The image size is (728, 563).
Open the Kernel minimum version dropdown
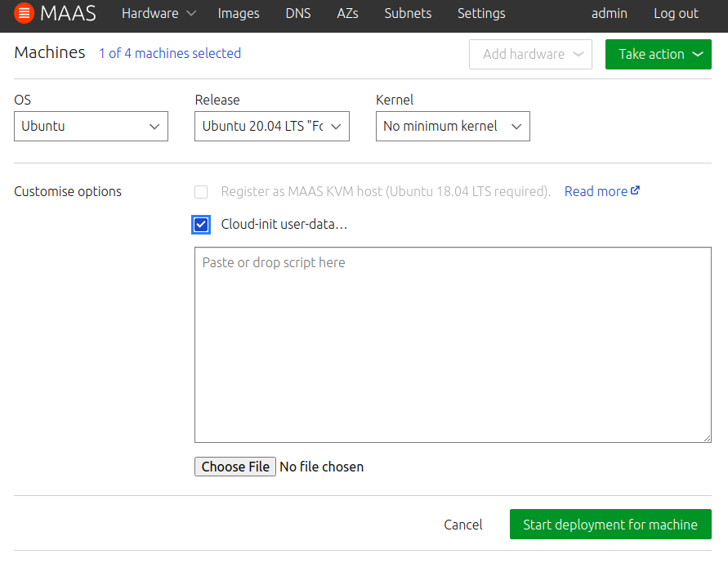pyautogui.click(x=452, y=127)
